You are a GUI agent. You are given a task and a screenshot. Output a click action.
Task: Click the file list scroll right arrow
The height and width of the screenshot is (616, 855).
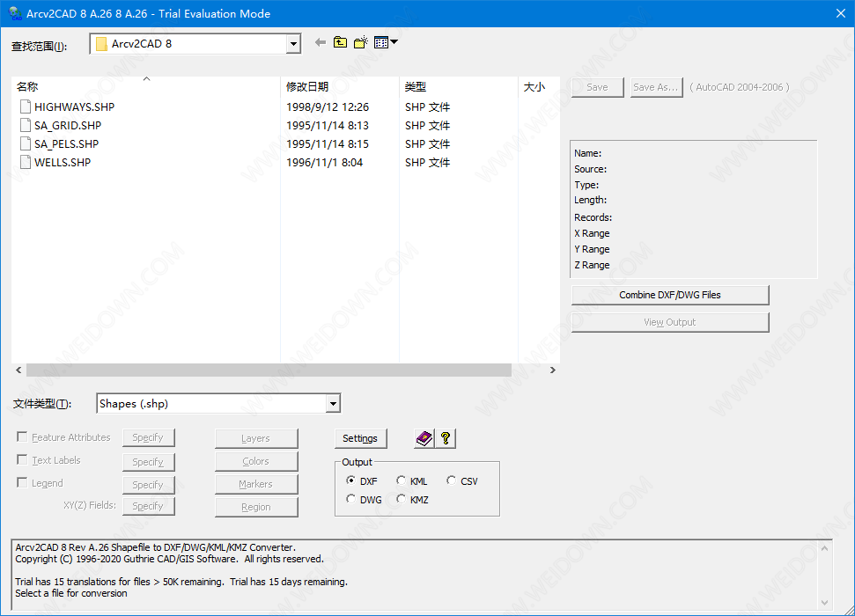click(553, 370)
